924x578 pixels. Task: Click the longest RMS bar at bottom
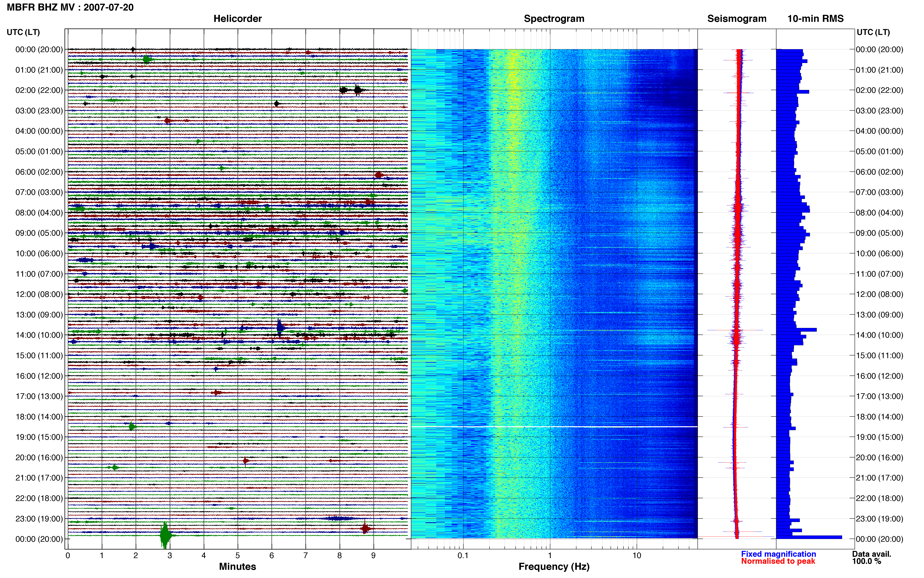coord(809,537)
